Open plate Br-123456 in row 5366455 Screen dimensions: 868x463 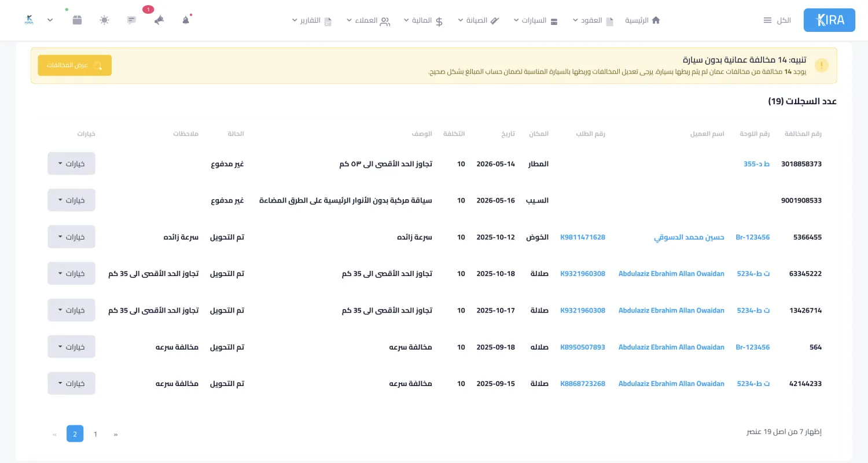click(x=753, y=237)
